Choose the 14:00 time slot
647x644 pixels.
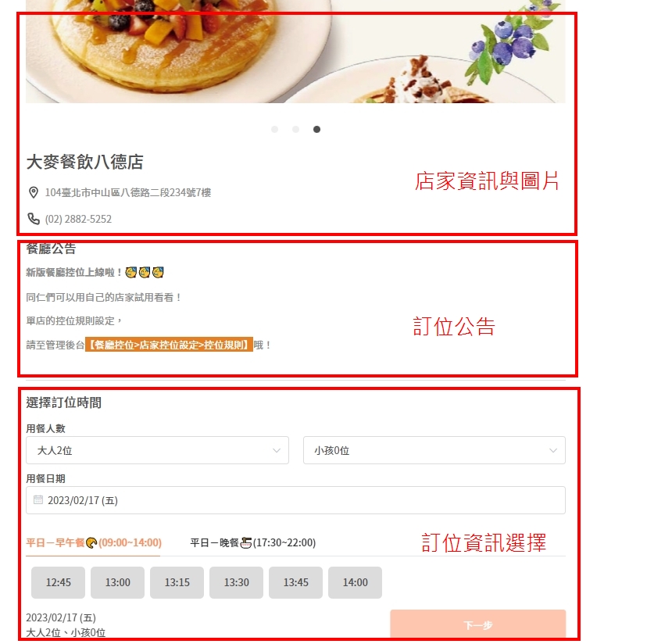pyautogui.click(x=356, y=582)
